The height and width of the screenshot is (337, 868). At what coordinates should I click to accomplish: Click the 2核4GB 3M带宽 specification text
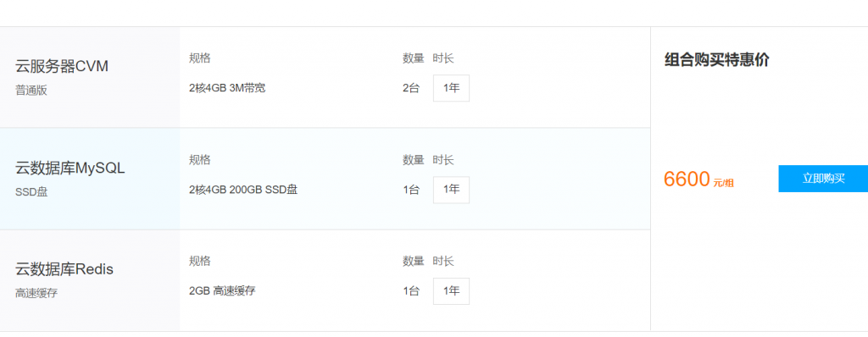click(227, 88)
